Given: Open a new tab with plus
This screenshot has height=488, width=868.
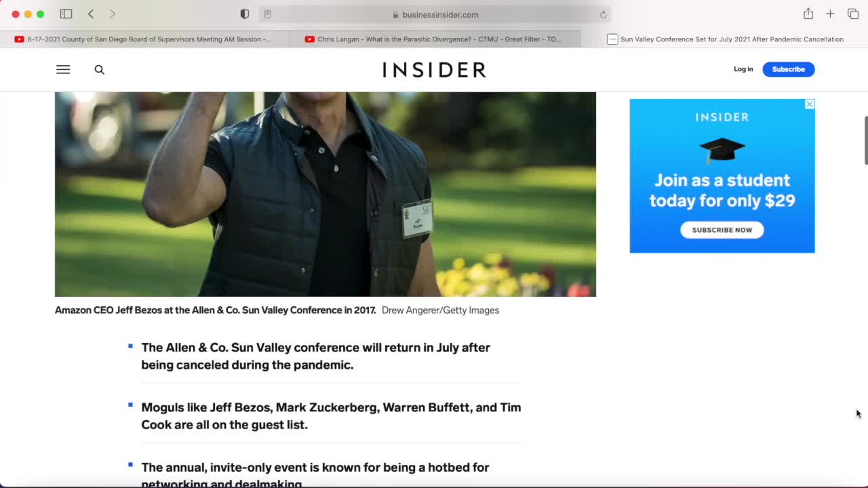Looking at the screenshot, I should (x=830, y=14).
